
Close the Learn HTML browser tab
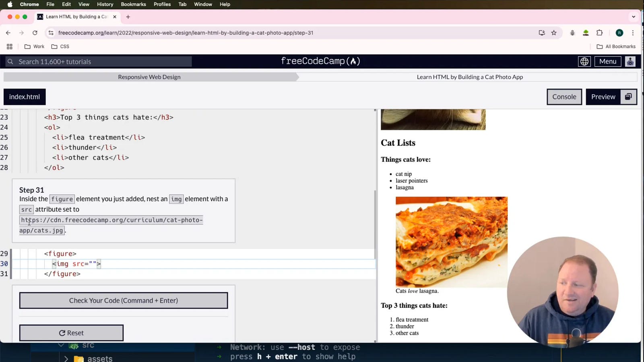point(115,17)
